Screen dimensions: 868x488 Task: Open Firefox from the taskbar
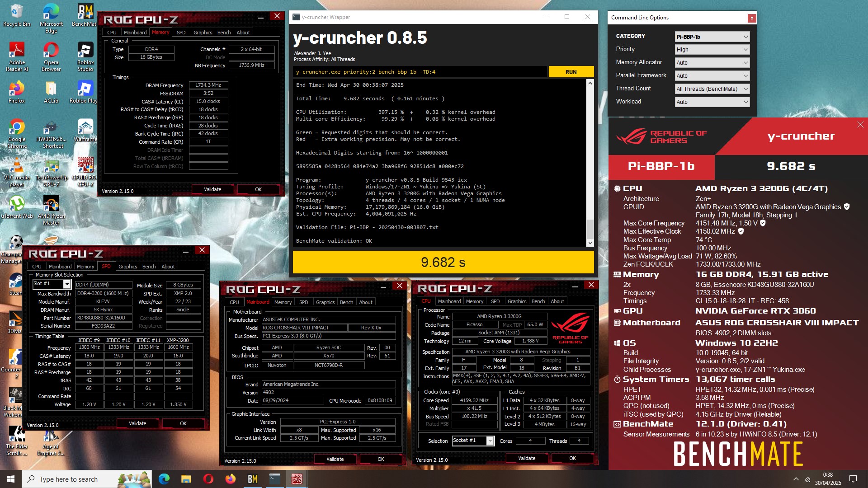pyautogui.click(x=230, y=479)
